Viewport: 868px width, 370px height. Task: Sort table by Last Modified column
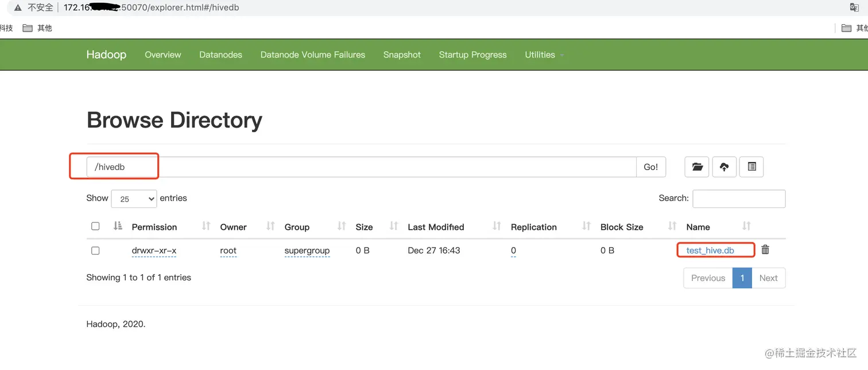click(436, 227)
